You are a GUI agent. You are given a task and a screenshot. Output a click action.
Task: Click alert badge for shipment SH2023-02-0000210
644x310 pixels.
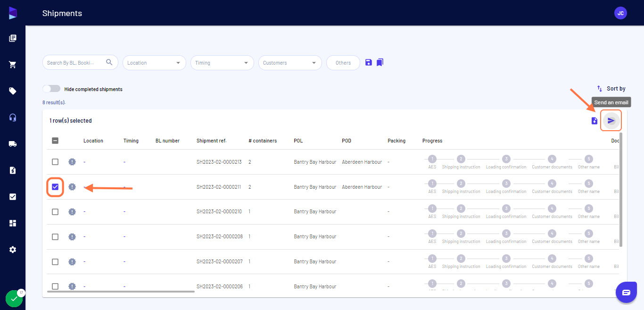click(72, 212)
